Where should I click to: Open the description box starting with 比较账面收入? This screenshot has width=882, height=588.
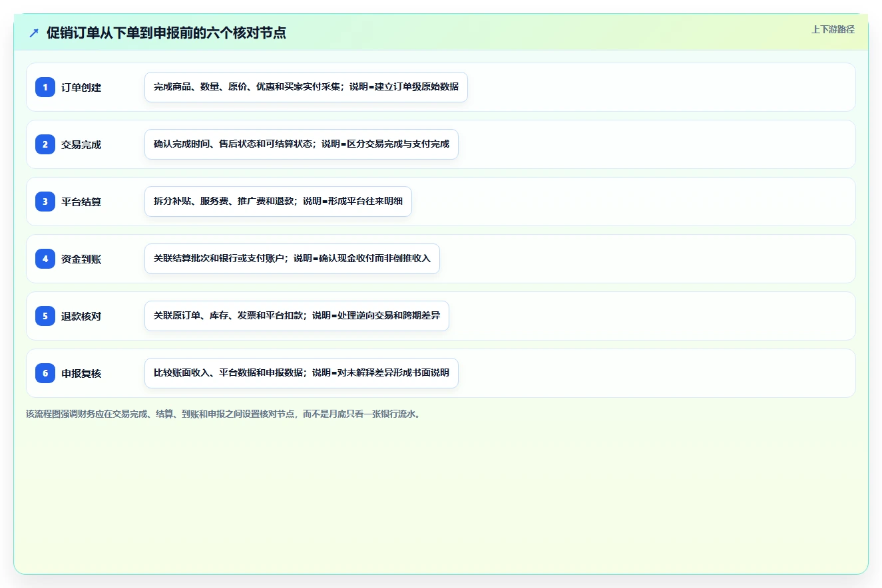coord(302,373)
